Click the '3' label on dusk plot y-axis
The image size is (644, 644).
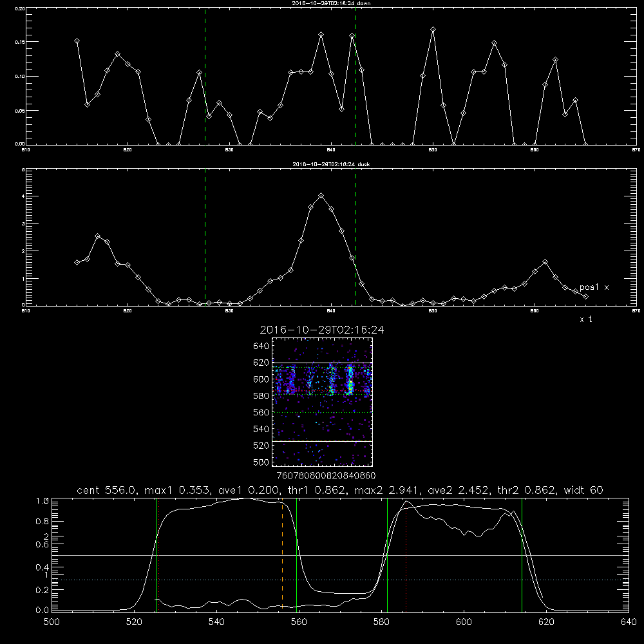pyautogui.click(x=23, y=224)
